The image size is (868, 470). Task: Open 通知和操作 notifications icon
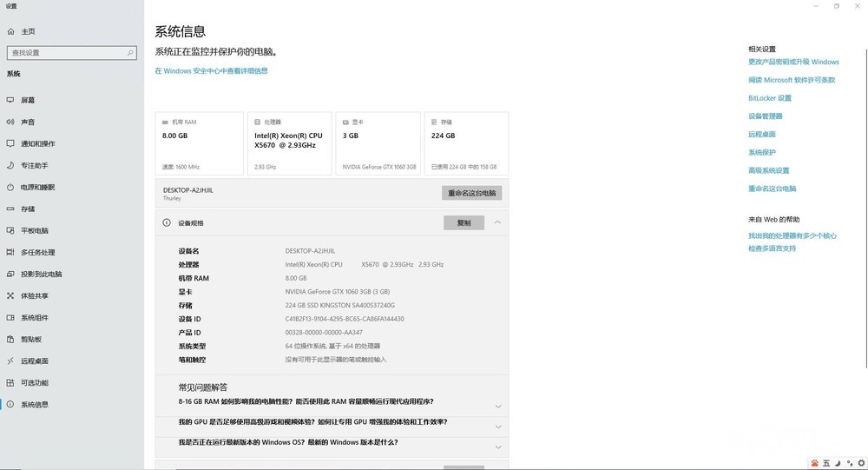[x=10, y=143]
